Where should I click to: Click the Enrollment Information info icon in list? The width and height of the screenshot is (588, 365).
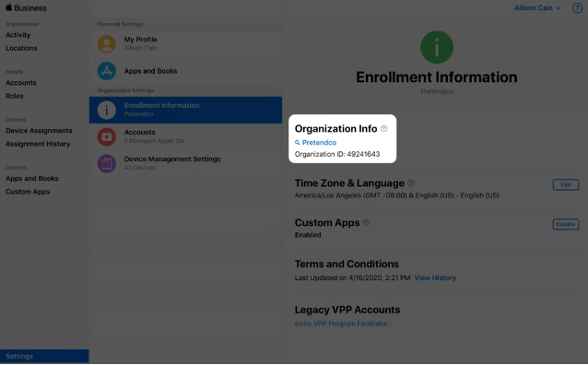coord(107,110)
